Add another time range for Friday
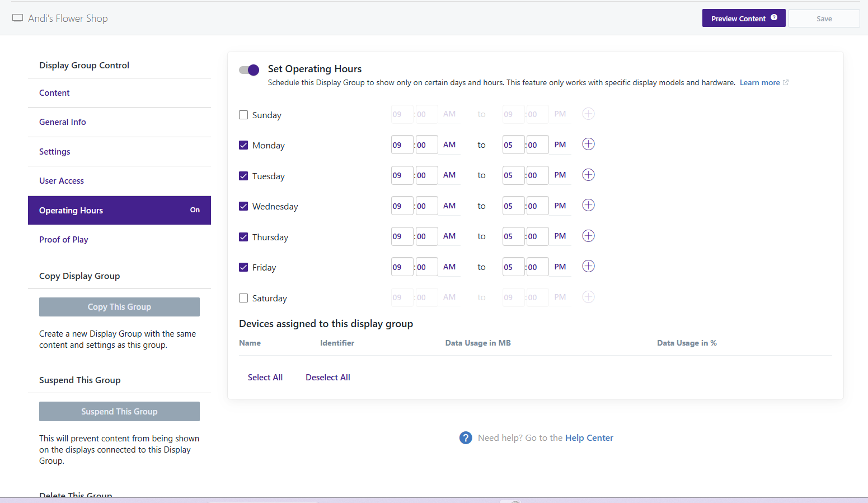Viewport: 868px width, 503px height. coord(588,266)
